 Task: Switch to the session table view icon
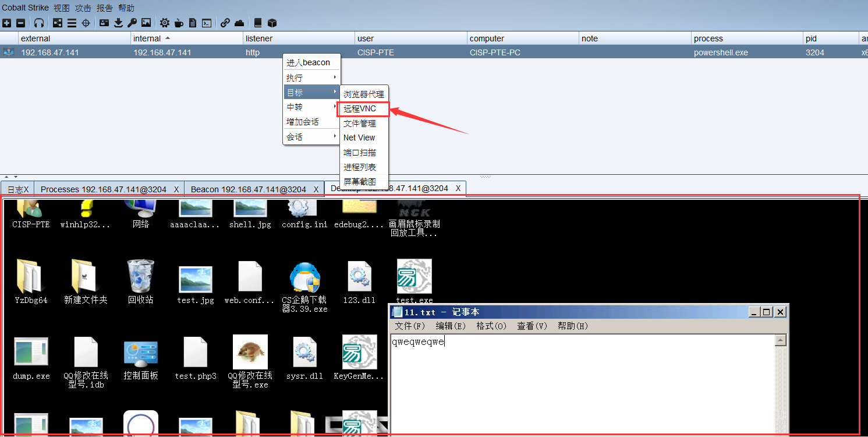click(x=72, y=23)
